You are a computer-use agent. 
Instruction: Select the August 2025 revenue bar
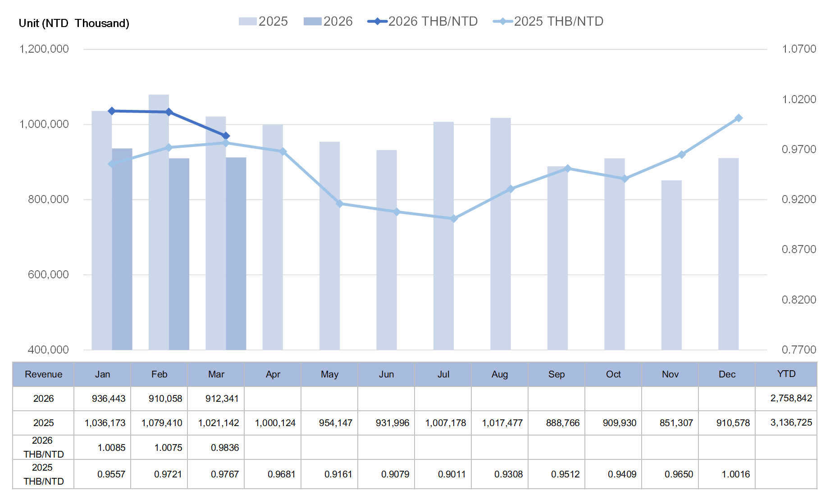[500, 233]
